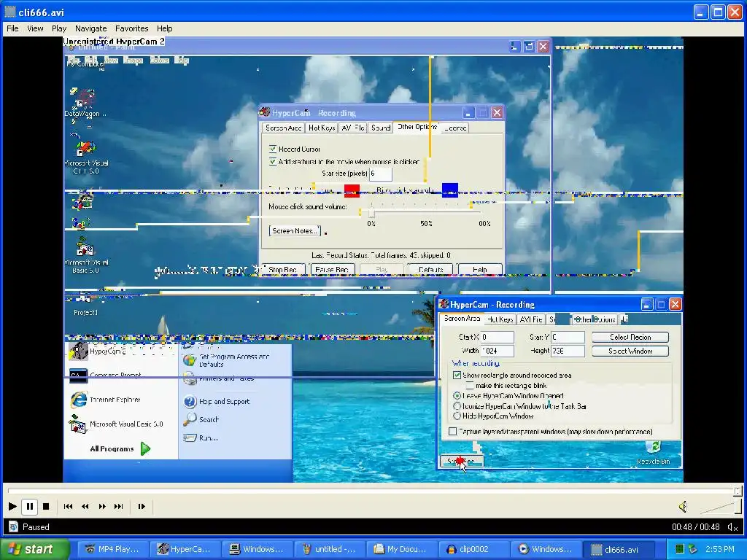Click the 00:48 / 00:48 time display
The height and width of the screenshot is (560, 747).
(695, 527)
